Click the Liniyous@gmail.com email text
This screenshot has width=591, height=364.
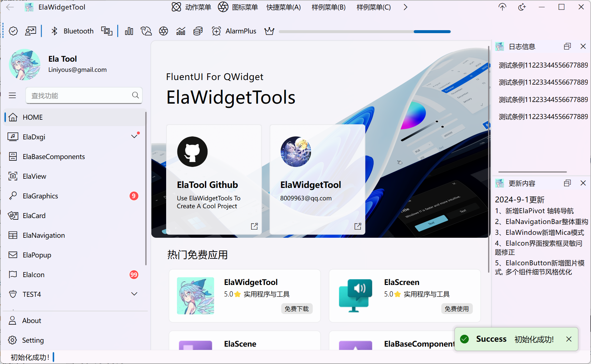click(77, 70)
